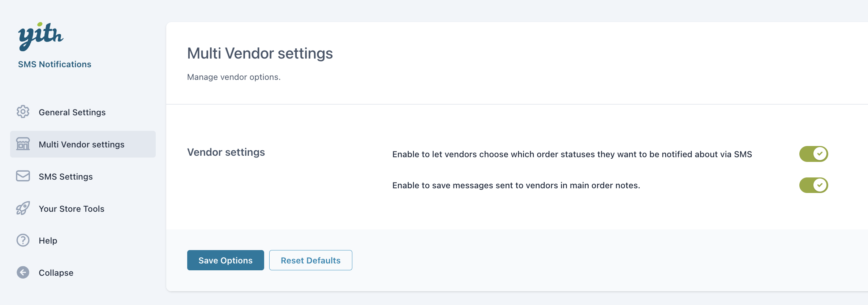Click the General Settings gear icon

[23, 112]
